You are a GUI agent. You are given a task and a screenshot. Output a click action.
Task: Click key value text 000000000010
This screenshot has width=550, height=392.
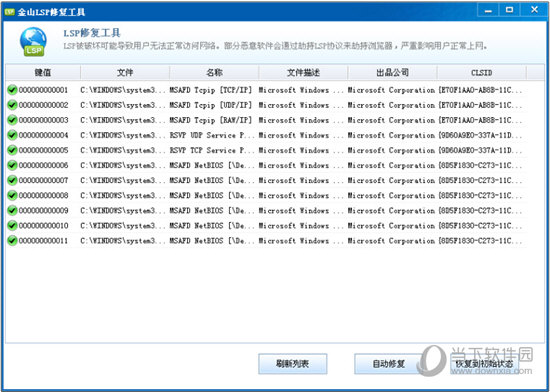tap(43, 226)
